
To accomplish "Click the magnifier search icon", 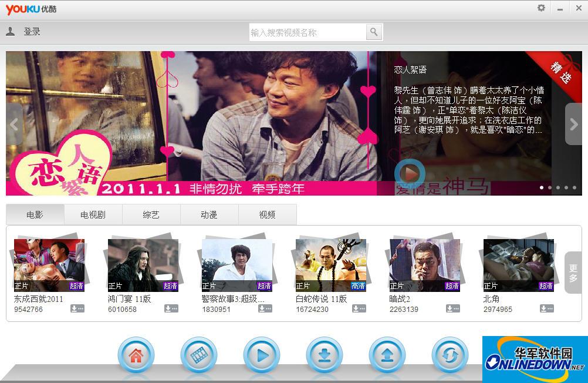I will coord(374,32).
